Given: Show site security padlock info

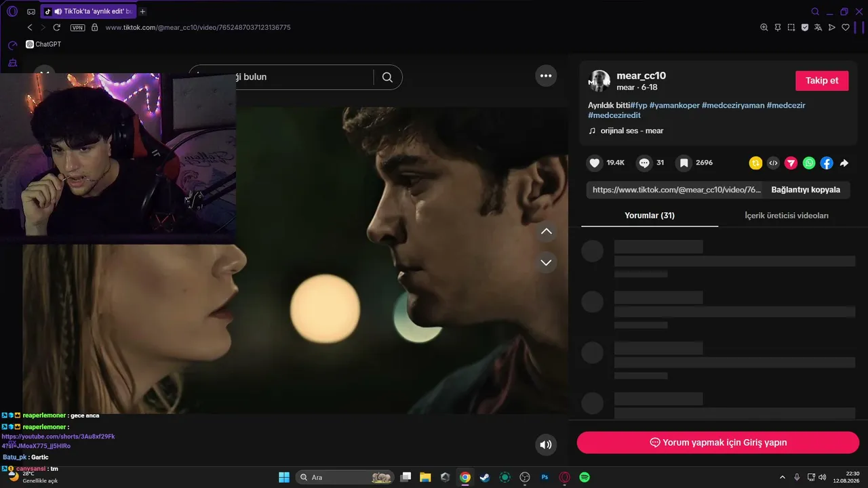Looking at the screenshot, I should click(94, 27).
